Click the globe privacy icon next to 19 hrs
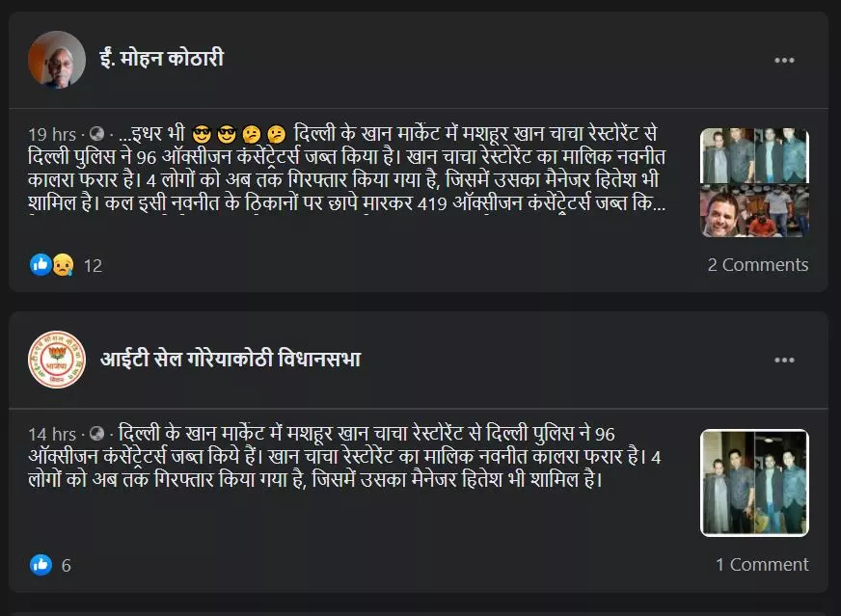The image size is (841, 616). pyautogui.click(x=96, y=133)
